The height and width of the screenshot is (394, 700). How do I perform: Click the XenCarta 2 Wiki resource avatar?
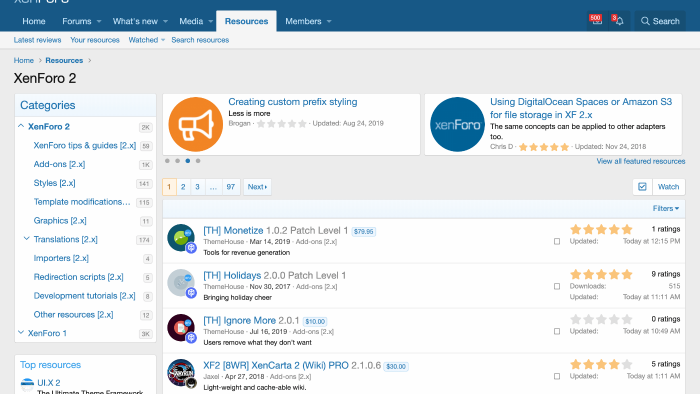181,373
